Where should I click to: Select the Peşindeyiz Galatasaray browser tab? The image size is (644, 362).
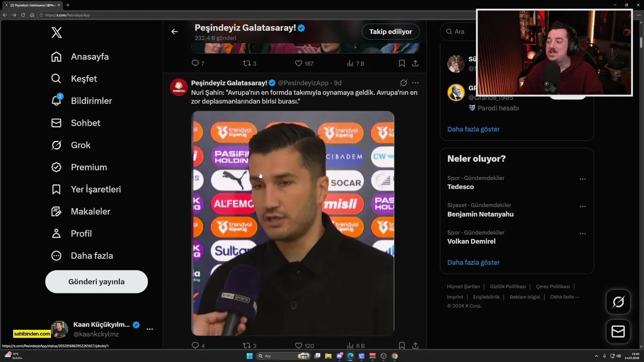coord(32,5)
